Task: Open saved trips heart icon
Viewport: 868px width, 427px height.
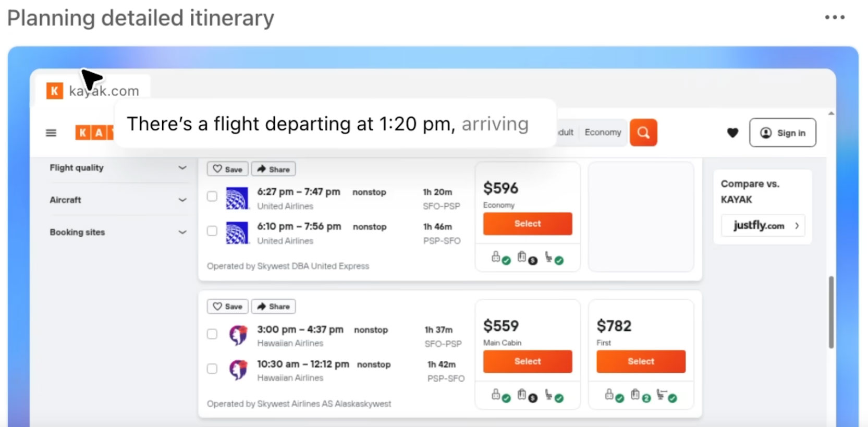Action: [x=732, y=133]
